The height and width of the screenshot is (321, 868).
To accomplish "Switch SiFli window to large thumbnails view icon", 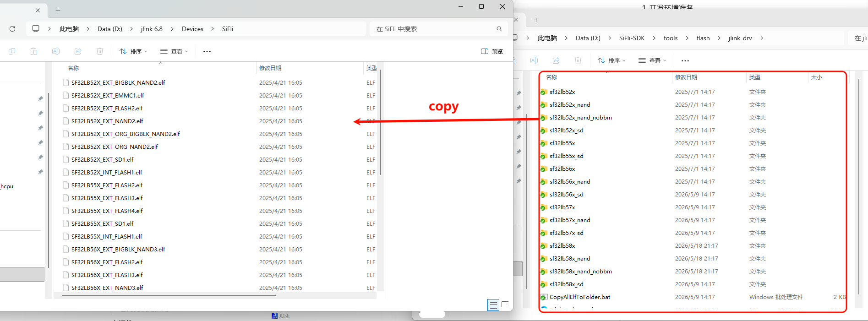I will (x=505, y=305).
